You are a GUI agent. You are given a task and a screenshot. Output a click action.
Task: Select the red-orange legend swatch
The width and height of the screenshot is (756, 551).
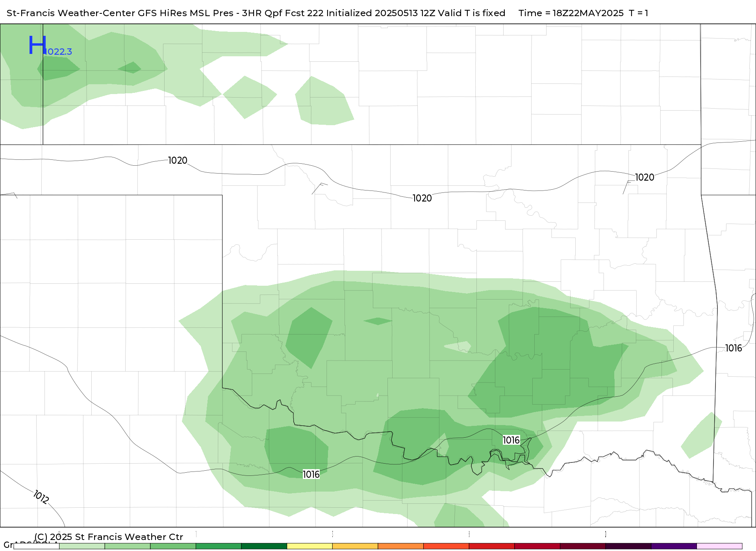tap(446, 546)
